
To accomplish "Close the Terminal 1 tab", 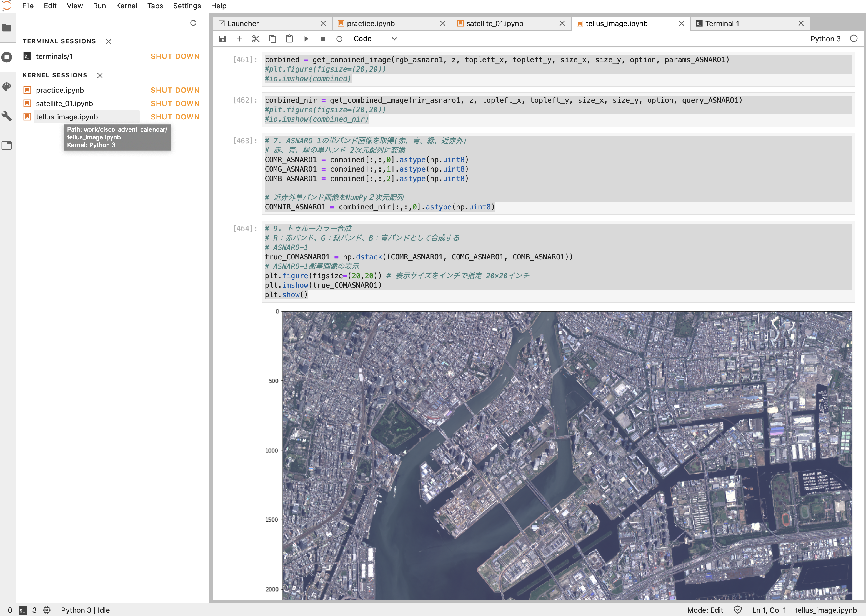I will (801, 24).
